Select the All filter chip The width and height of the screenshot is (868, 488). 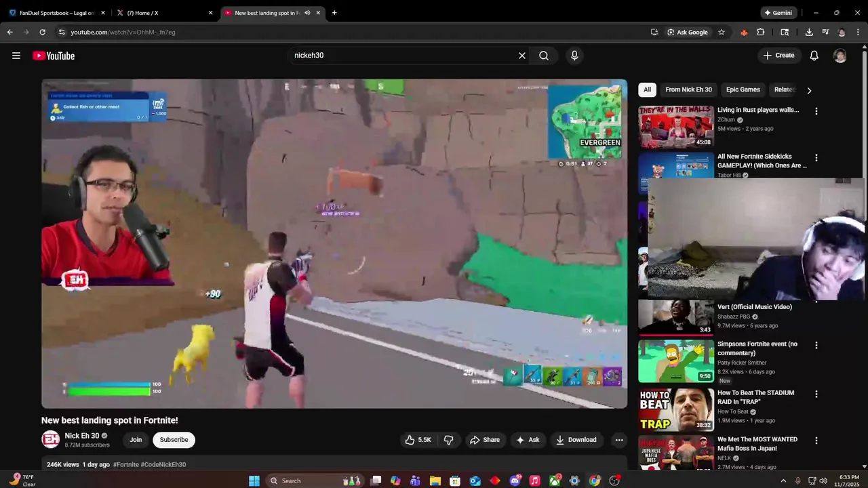click(x=648, y=89)
